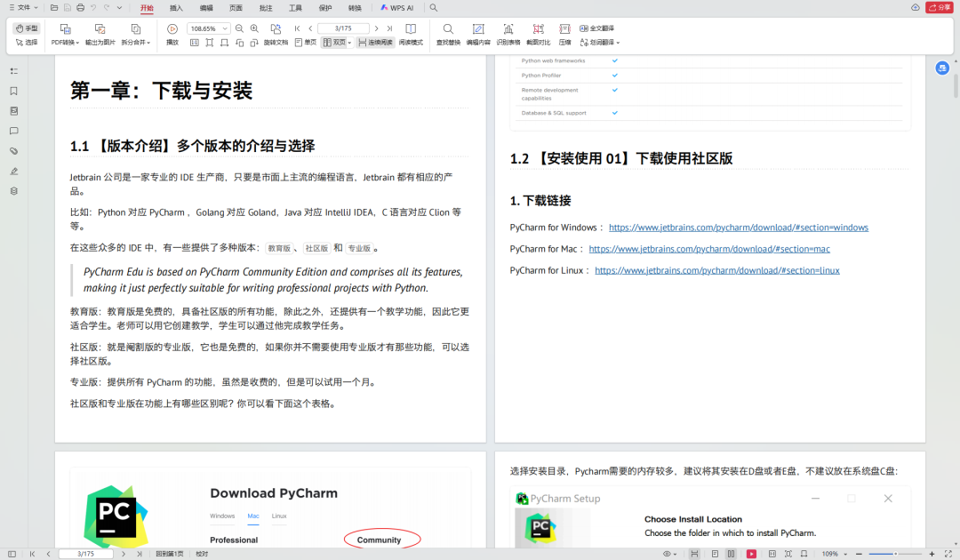Viewport: 960px width, 560px height.
Task: Switch to the 插入 tab
Action: point(176,8)
